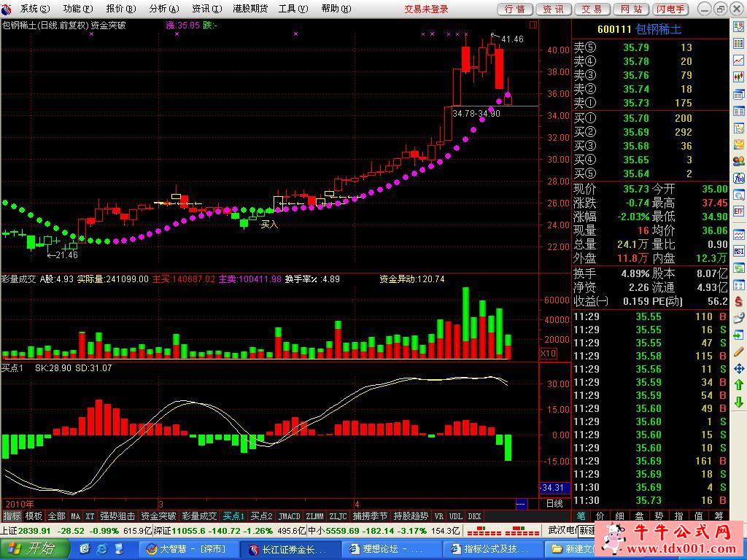Click the 闪电手 button
747x560 pixels.
coord(671,9)
